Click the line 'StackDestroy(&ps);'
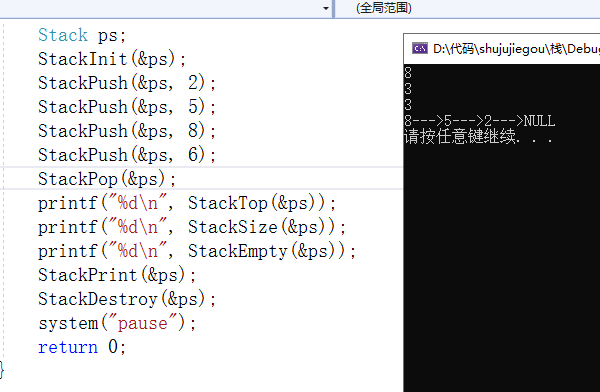This screenshot has width=600, height=392. tap(127, 299)
